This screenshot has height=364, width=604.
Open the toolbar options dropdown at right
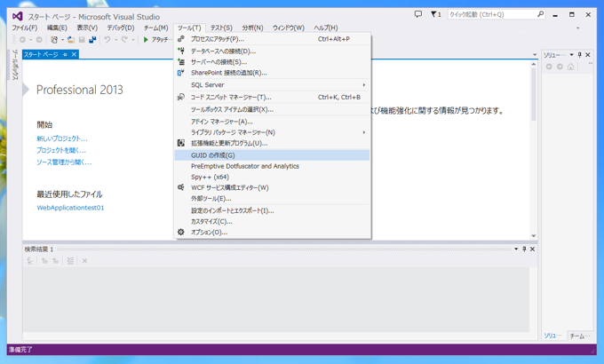(578, 28)
